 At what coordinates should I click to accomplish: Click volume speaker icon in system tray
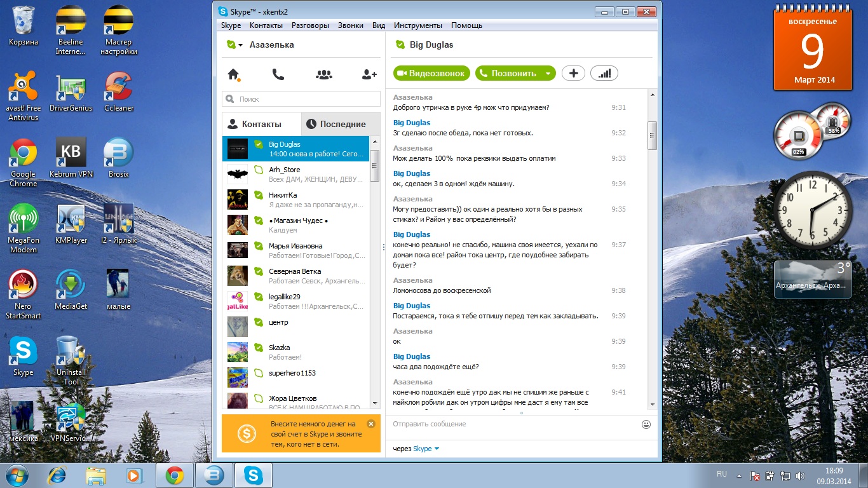800,475
